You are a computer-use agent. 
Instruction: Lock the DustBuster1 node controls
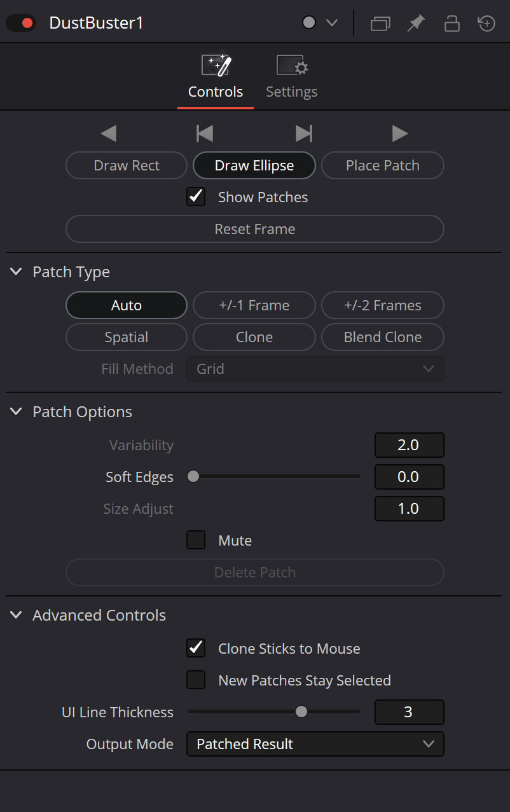[451, 24]
